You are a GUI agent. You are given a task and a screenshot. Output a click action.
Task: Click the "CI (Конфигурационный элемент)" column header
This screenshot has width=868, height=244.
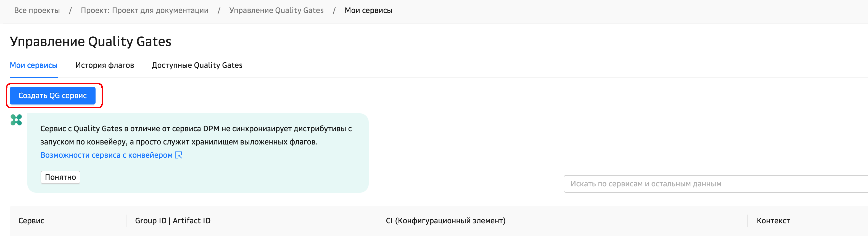[x=445, y=221]
